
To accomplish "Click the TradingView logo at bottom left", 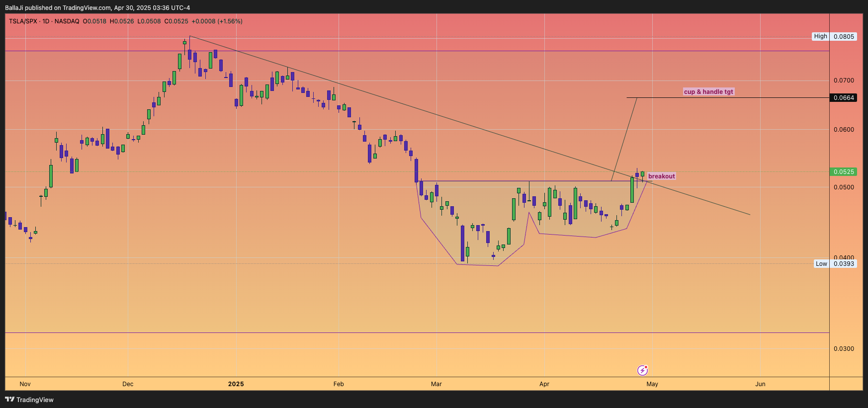I will (x=29, y=400).
